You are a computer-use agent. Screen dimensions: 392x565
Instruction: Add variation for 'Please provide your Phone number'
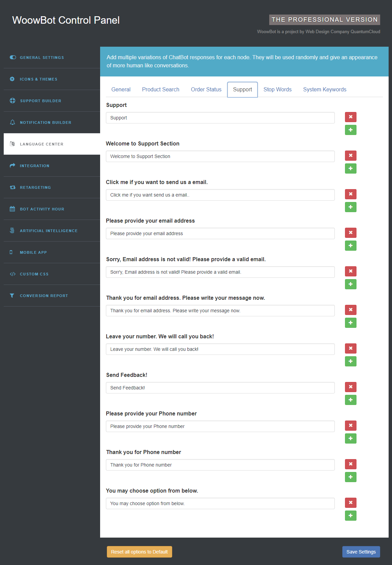(351, 438)
